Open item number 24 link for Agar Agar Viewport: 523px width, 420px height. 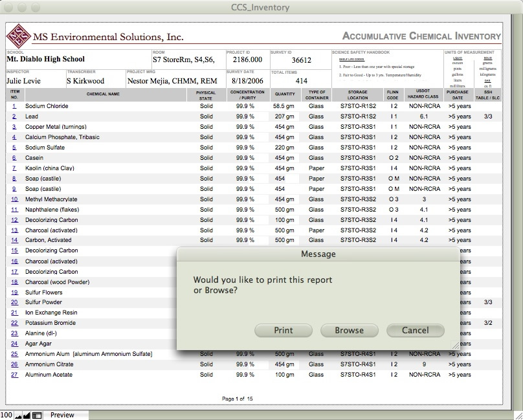[14, 344]
